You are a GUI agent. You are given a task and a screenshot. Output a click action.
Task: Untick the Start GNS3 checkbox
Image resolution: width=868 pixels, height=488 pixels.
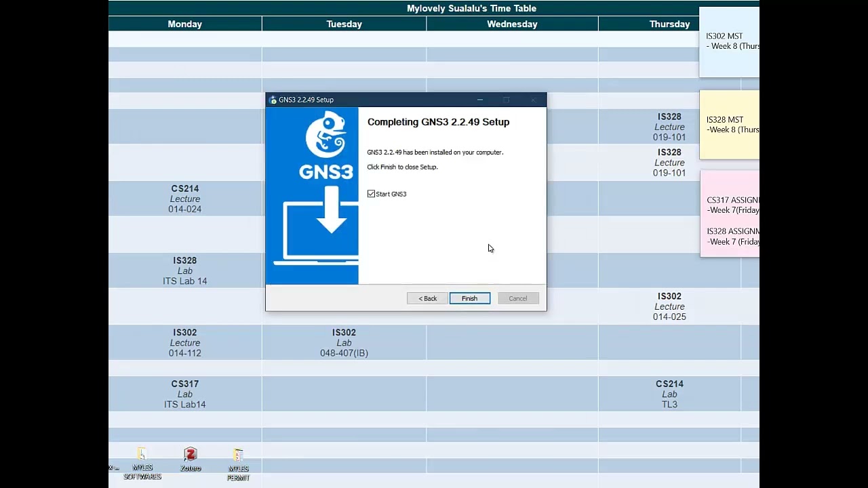[371, 194]
